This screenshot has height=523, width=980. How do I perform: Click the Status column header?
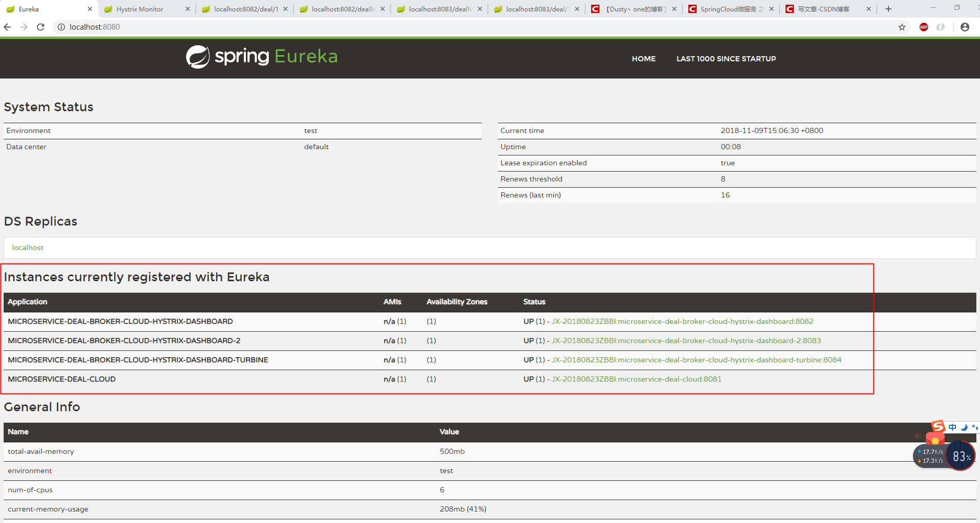(x=534, y=302)
